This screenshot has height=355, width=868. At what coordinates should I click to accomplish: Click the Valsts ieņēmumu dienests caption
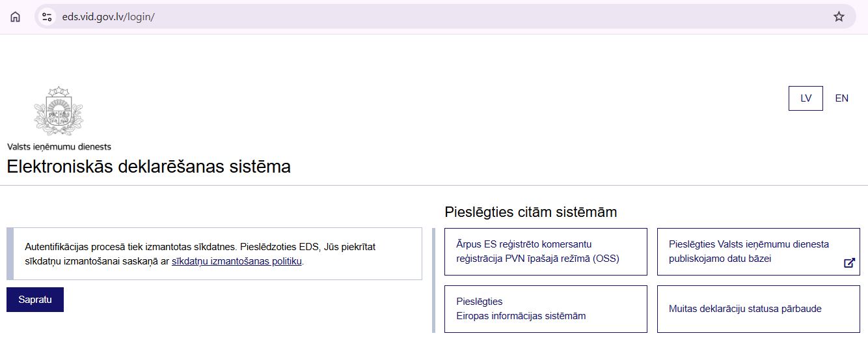pyautogui.click(x=59, y=147)
